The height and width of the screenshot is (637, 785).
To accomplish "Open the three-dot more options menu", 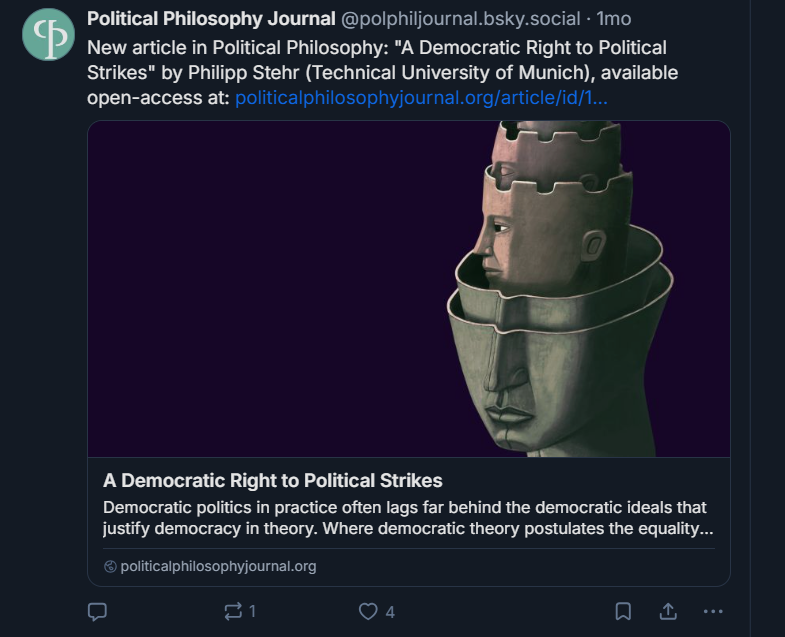I will (x=713, y=611).
